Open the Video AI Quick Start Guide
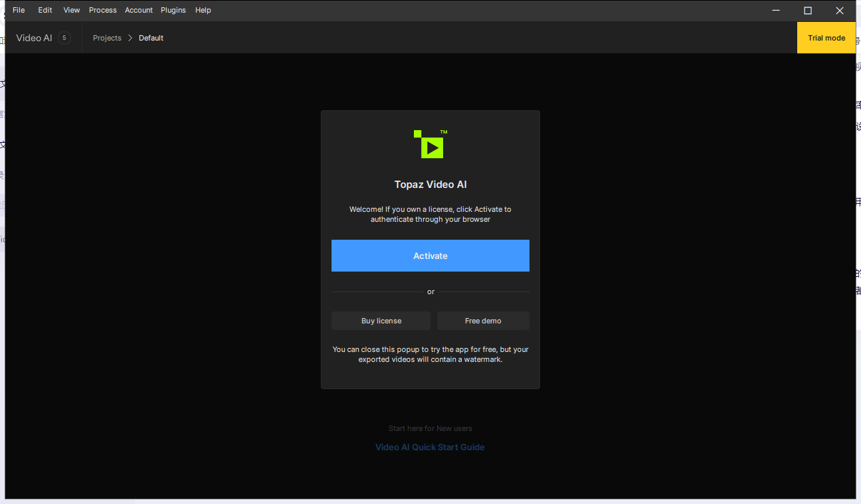Image resolution: width=861 pixels, height=504 pixels. click(430, 447)
